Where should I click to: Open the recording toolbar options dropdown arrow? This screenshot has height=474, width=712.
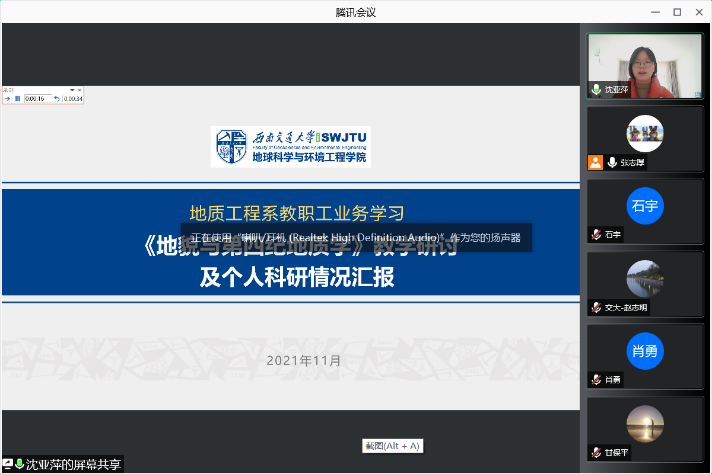70,90
